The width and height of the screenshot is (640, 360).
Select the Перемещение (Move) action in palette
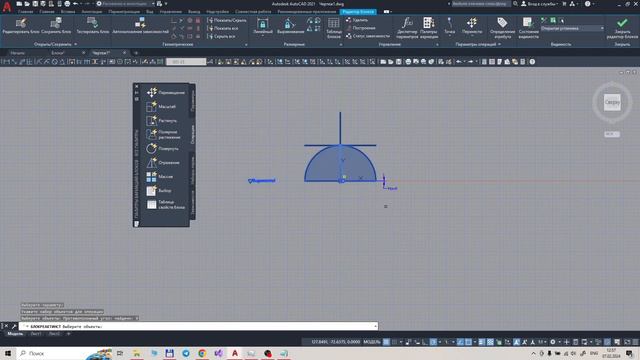tap(165, 93)
